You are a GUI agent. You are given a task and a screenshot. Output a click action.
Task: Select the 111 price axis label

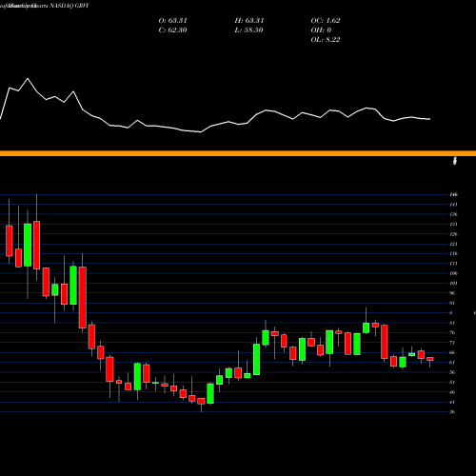click(x=453, y=264)
